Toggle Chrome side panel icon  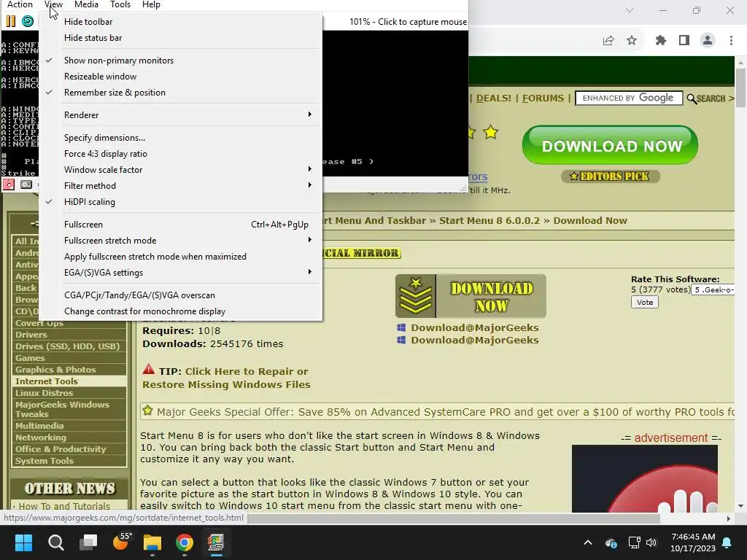(684, 41)
